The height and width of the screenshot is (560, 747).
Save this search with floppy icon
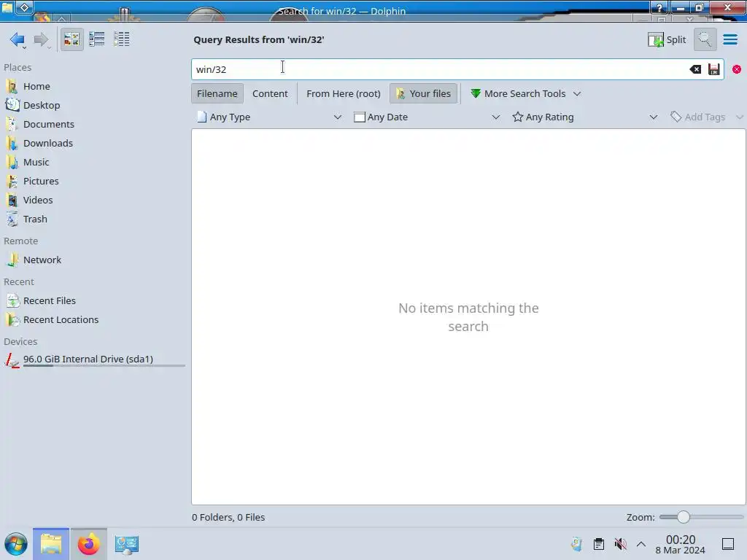coord(713,69)
